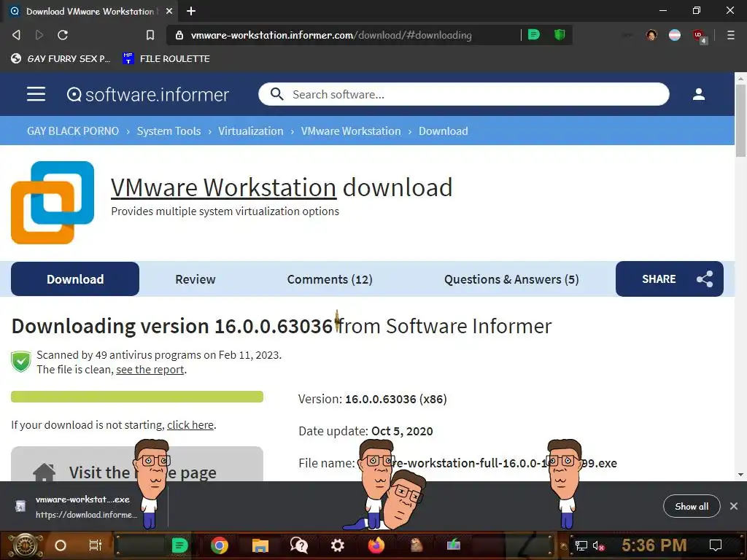Viewport: 747px width, 560px height.
Task: Click the magnifier search icon
Action: (276, 94)
